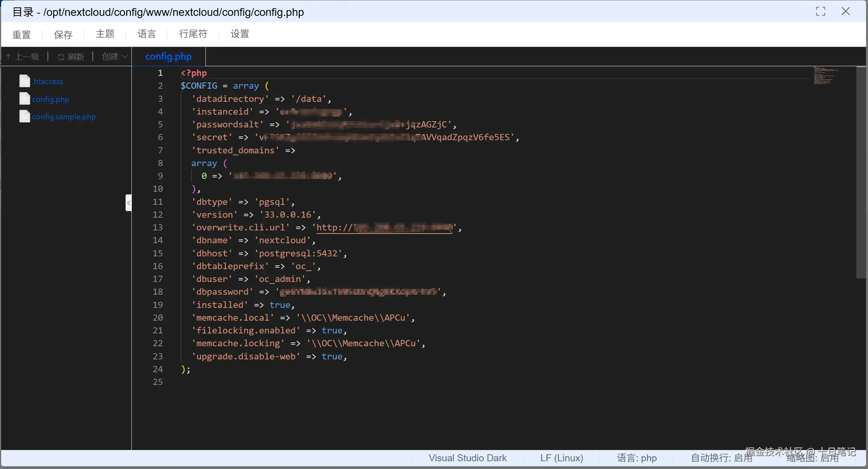Screen dimensions: 868x469
Task: Click the 重置 reset button
Action: [x=21, y=35]
